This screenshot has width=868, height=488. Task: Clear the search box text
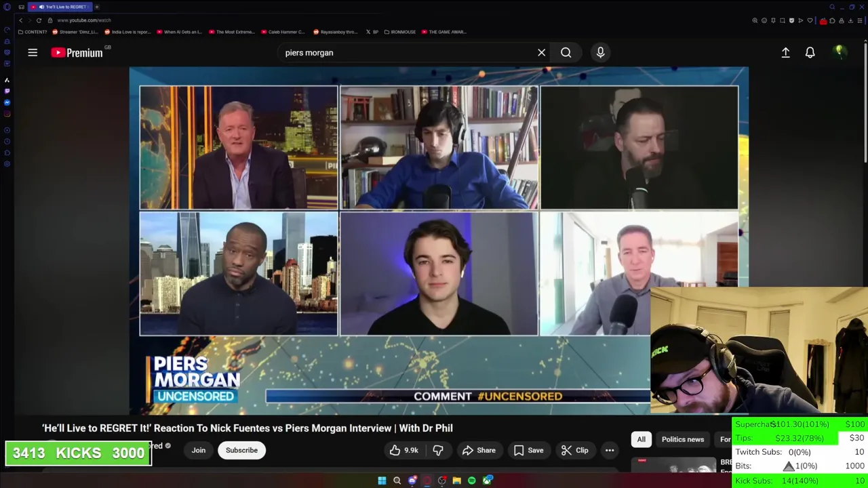click(x=541, y=52)
